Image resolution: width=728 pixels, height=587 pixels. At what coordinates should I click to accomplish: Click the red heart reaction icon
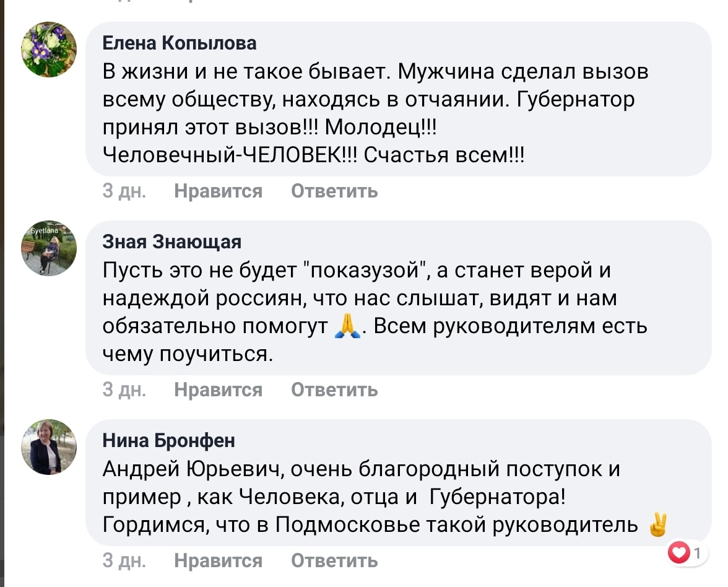point(680,553)
